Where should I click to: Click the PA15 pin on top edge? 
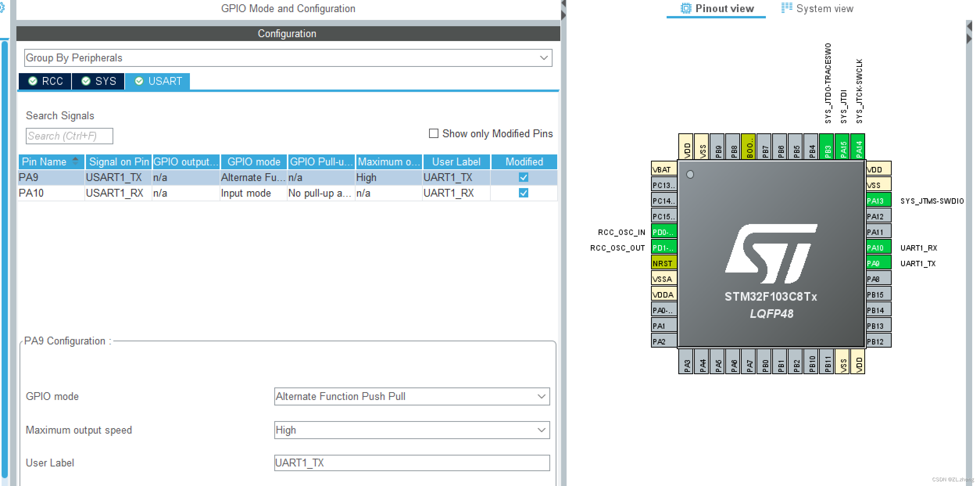click(842, 147)
